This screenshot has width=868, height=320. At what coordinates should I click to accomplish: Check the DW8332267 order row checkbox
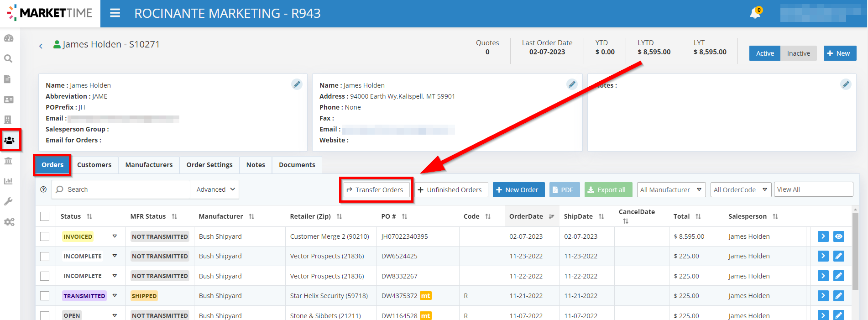click(x=45, y=276)
